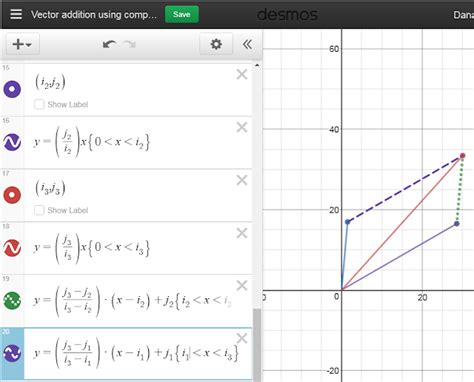Save the graph with the Save button
The height and width of the screenshot is (382, 474).
(182, 14)
